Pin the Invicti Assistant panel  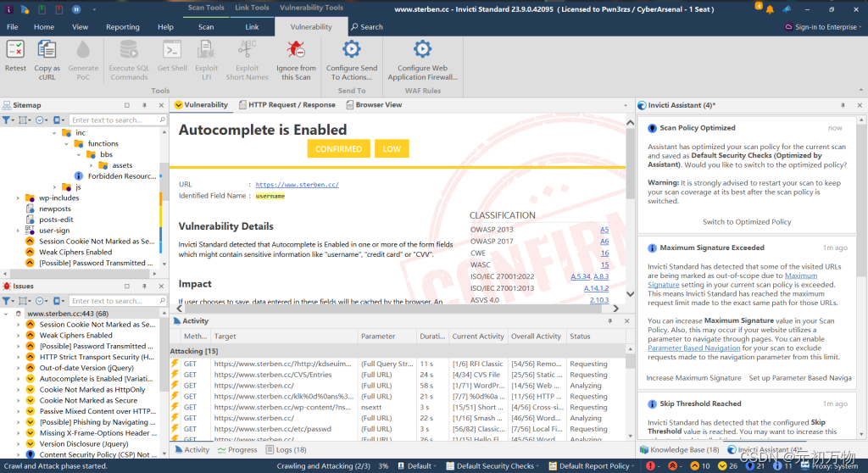843,105
